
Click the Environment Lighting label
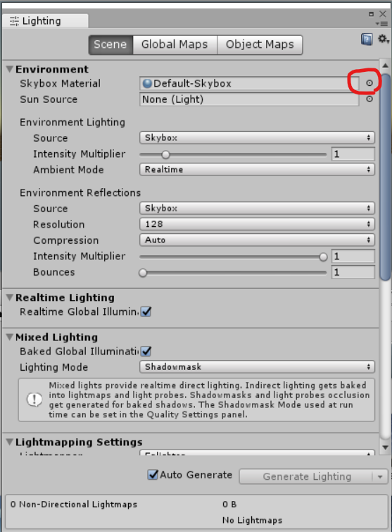pyautogui.click(x=72, y=122)
